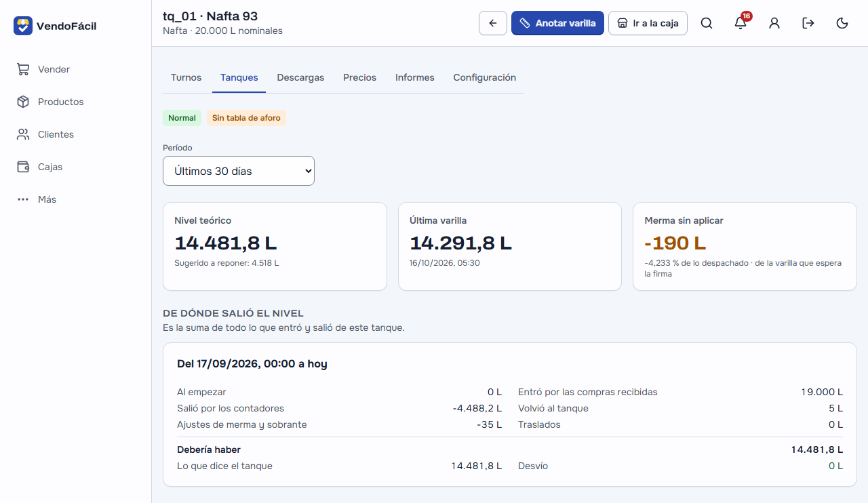
Task: Open Productos via the box icon
Action: tap(23, 102)
